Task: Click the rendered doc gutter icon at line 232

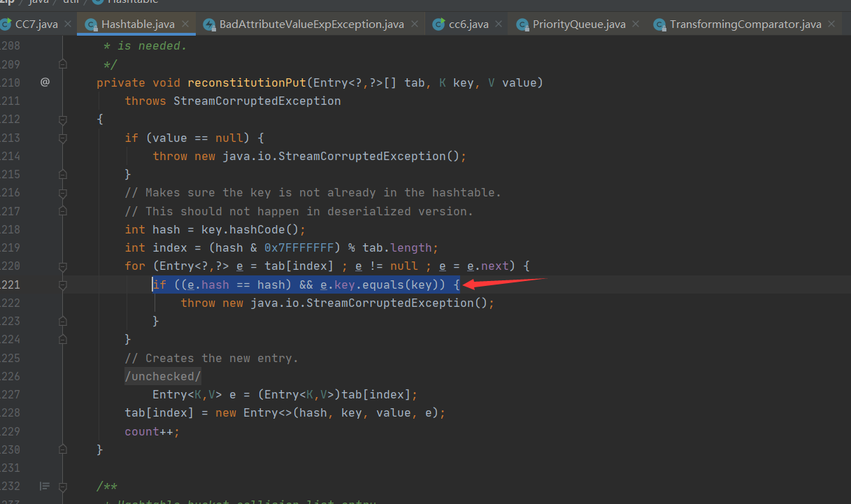Action: pos(45,486)
